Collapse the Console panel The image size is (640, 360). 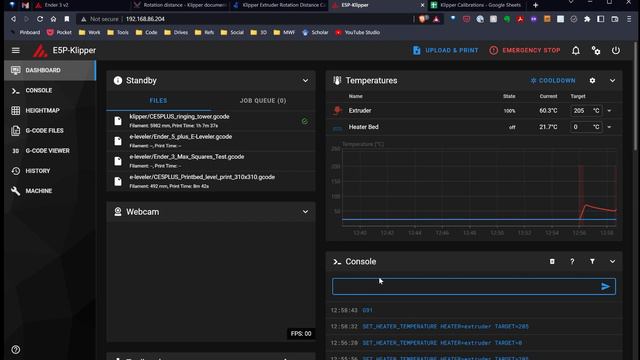pos(612,261)
